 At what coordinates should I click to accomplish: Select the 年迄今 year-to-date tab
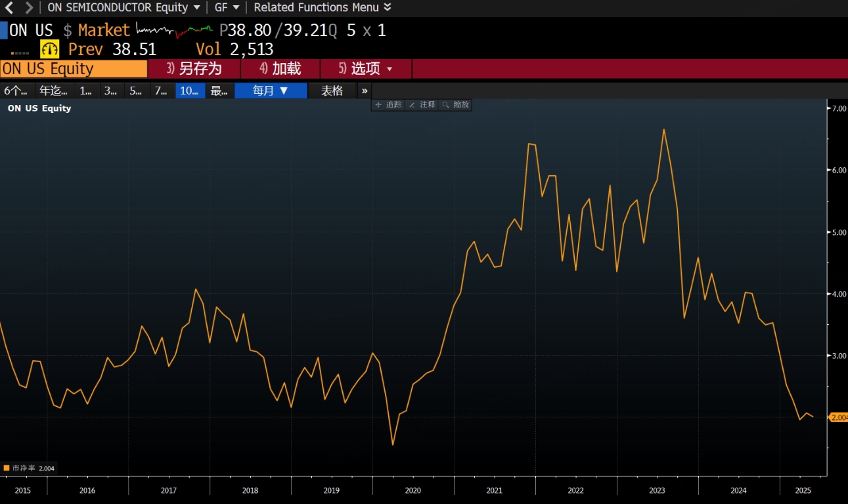[54, 91]
